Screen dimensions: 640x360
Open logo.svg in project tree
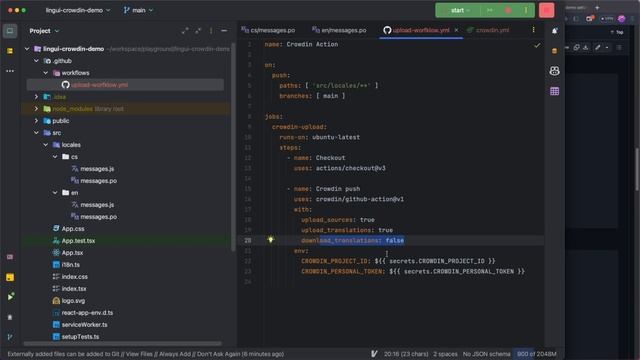[73, 301]
